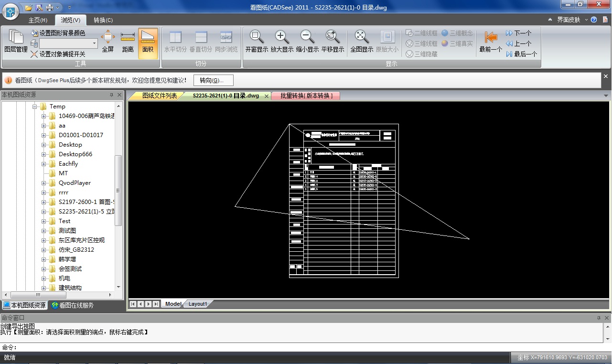The image size is (612, 364).
Task: Switch to the 浏览(V) ribbon tab
Action: click(x=71, y=20)
